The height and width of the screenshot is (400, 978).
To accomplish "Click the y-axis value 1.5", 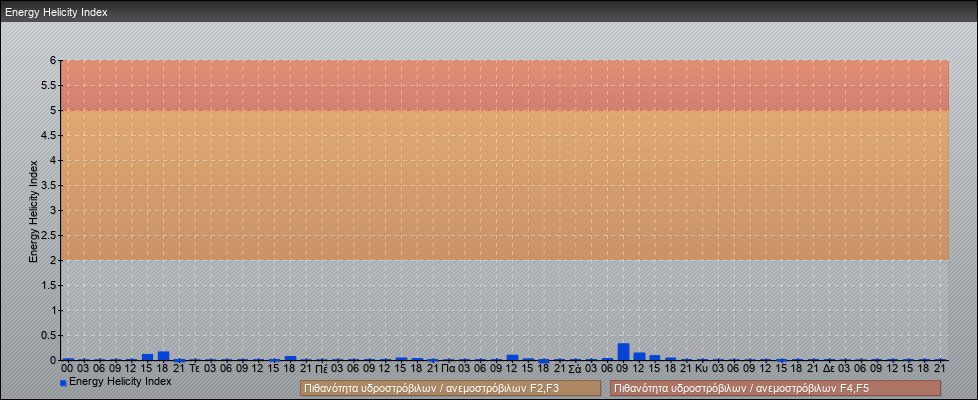I will [49, 285].
